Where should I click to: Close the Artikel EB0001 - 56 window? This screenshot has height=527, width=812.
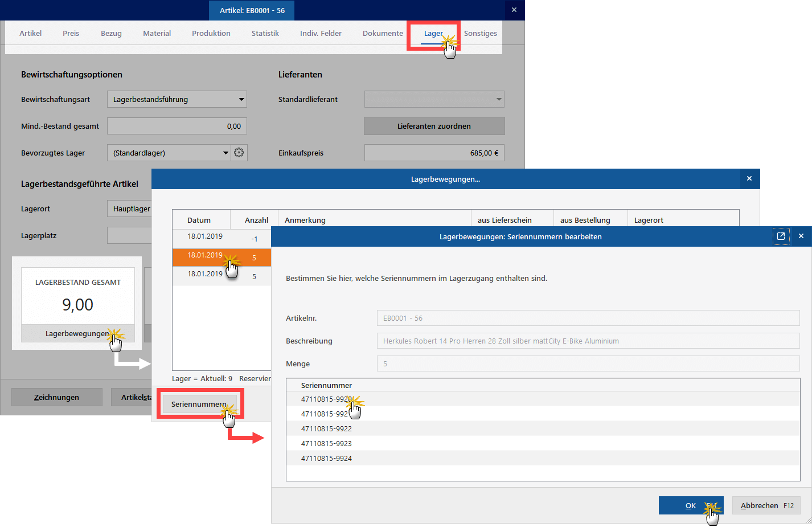pyautogui.click(x=514, y=10)
